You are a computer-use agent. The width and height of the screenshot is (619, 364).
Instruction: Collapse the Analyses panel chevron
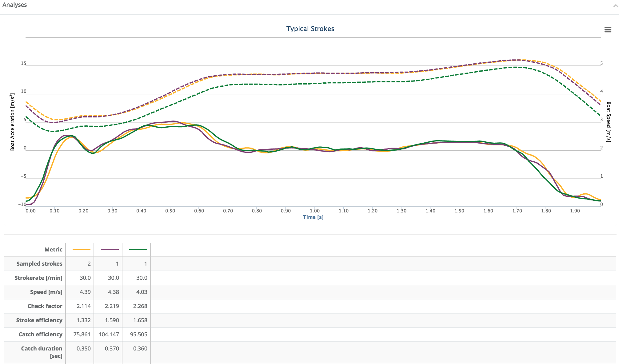[615, 6]
